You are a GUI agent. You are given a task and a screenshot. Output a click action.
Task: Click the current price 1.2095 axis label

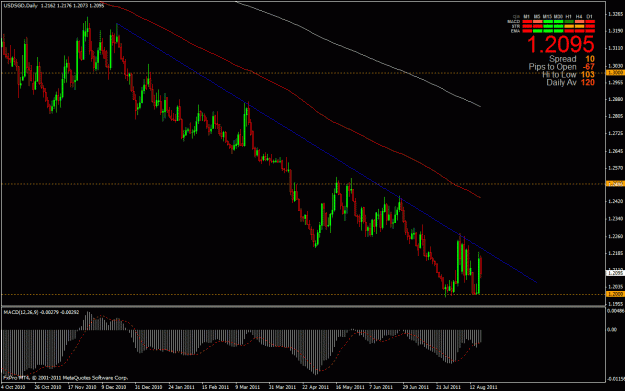(x=615, y=273)
